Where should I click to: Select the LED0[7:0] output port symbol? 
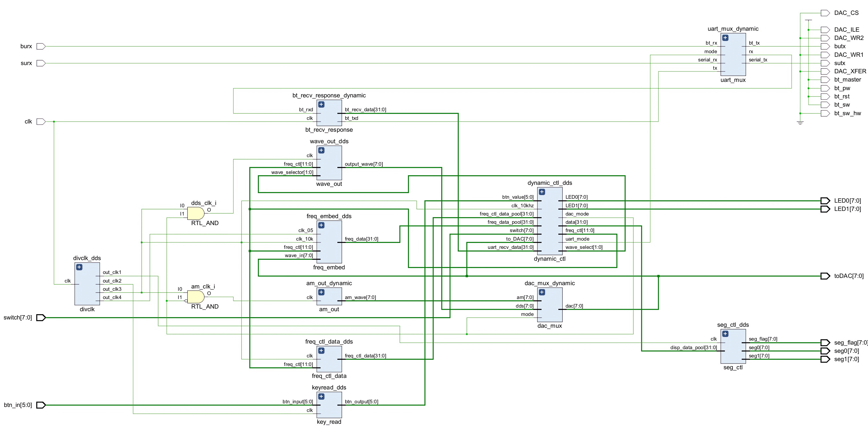pos(825,201)
